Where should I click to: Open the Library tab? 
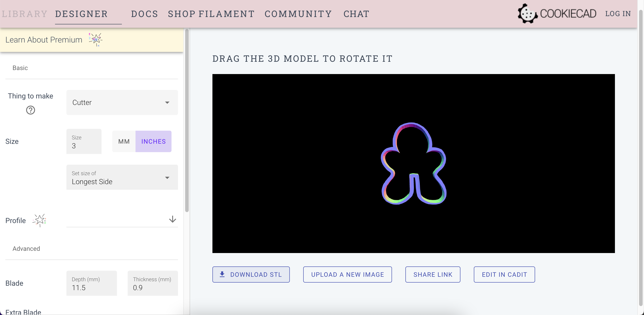pos(25,14)
